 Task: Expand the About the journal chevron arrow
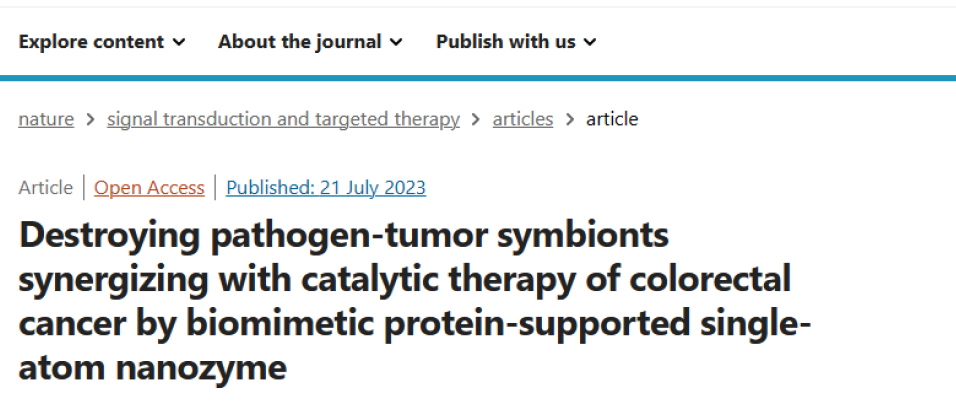click(397, 42)
